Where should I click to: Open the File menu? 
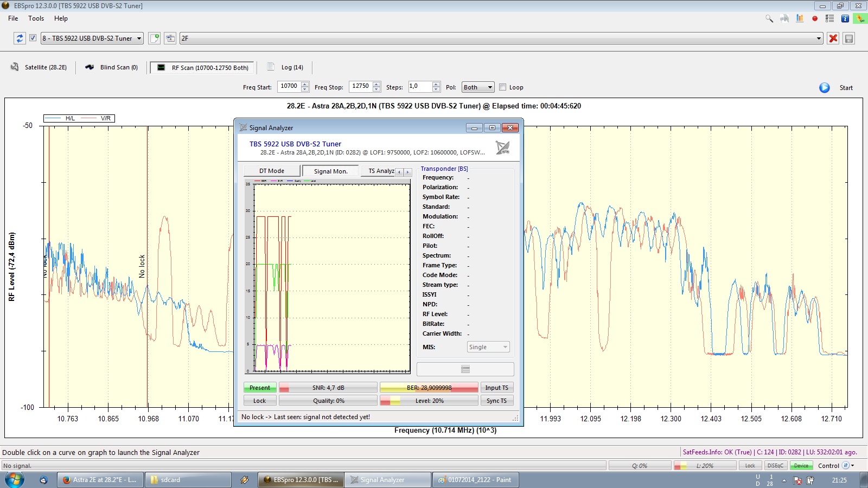click(13, 18)
